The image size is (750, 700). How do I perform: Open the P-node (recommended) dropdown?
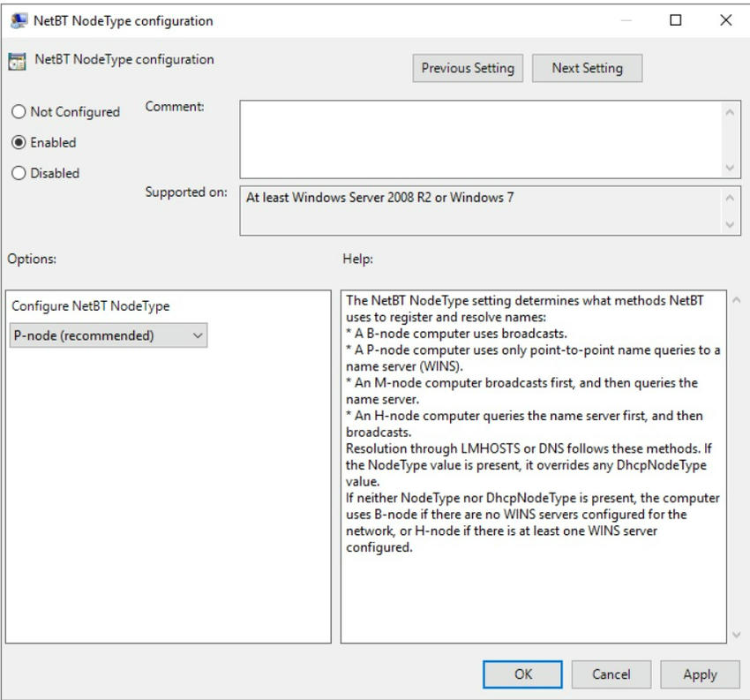(109, 335)
